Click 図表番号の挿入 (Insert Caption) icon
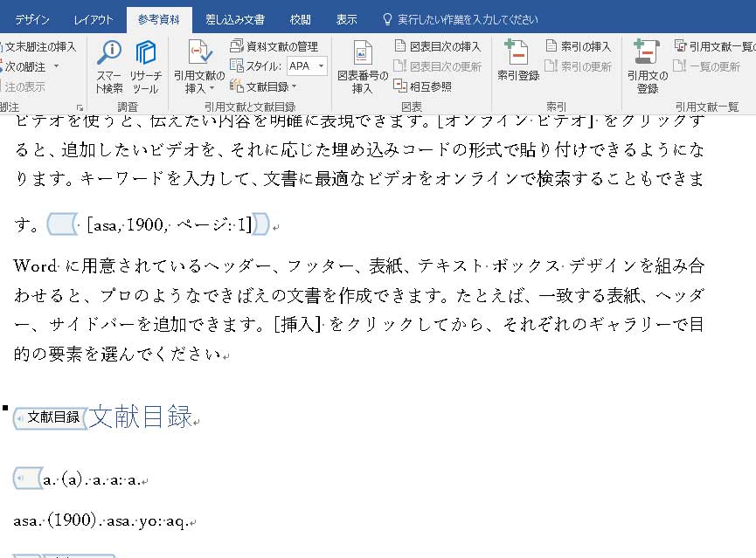Screen dimensions: 756x558 point(363,54)
